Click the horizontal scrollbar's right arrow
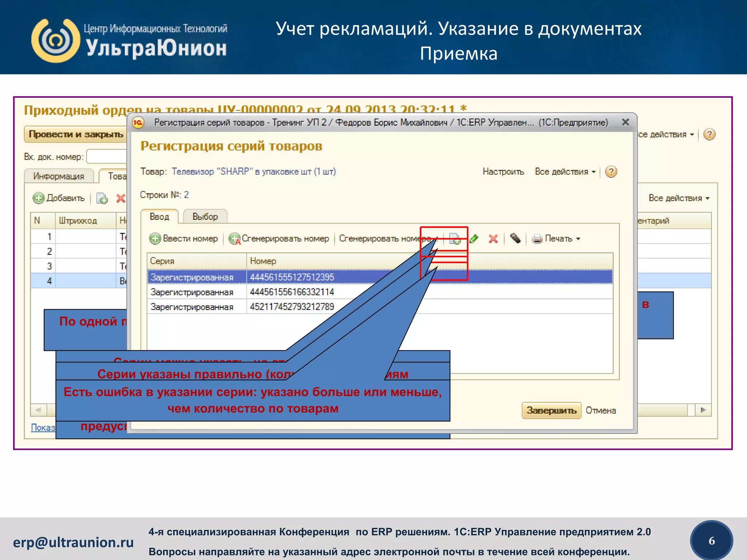The height and width of the screenshot is (560, 747). pyautogui.click(x=704, y=410)
